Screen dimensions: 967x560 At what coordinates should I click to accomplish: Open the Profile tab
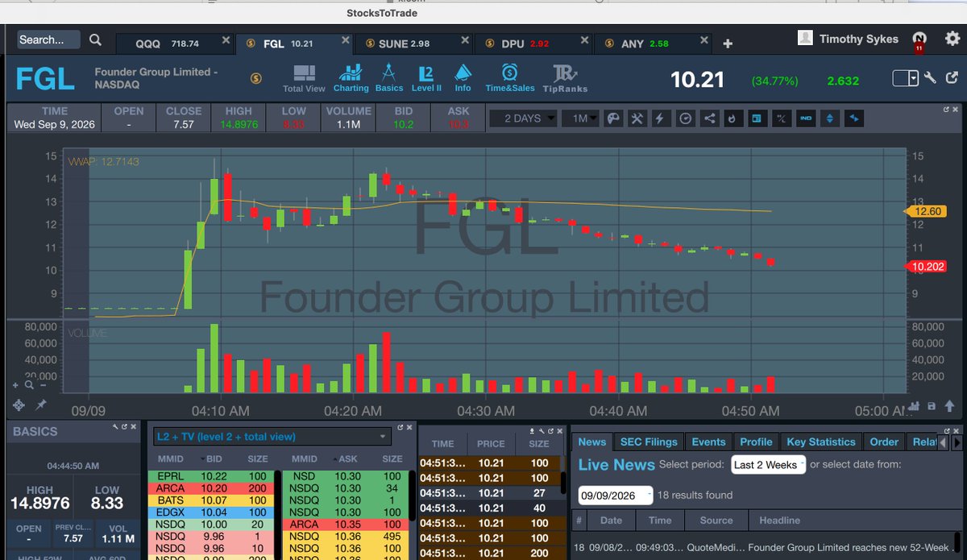[x=757, y=442]
